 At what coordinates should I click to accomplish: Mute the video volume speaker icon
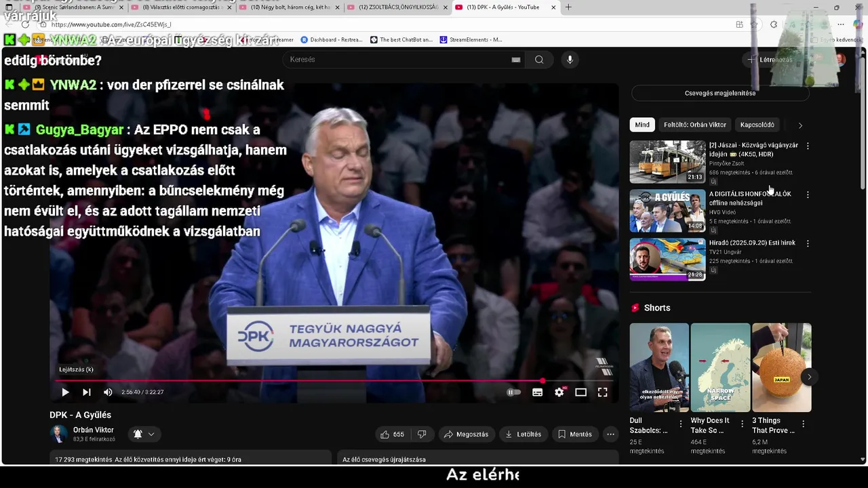coord(108,392)
